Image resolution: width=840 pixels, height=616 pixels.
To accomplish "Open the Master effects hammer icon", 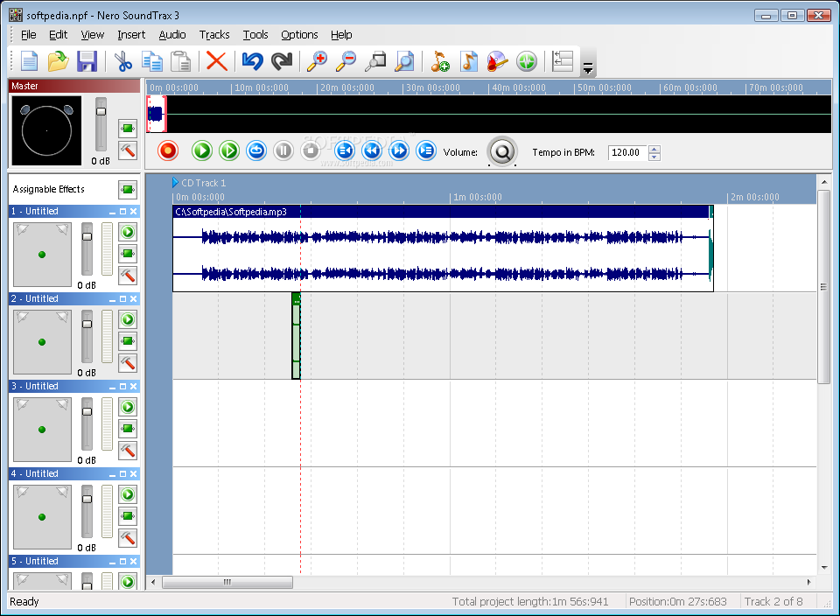I will coord(128,150).
